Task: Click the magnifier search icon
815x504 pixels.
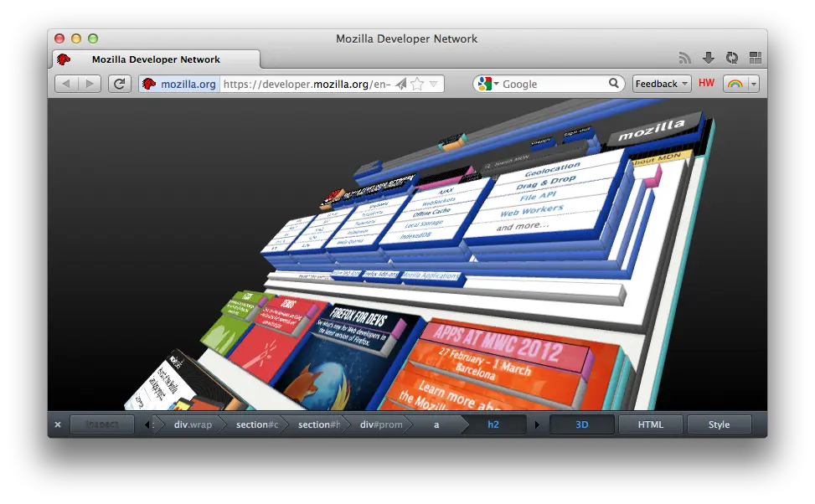Action: [614, 83]
